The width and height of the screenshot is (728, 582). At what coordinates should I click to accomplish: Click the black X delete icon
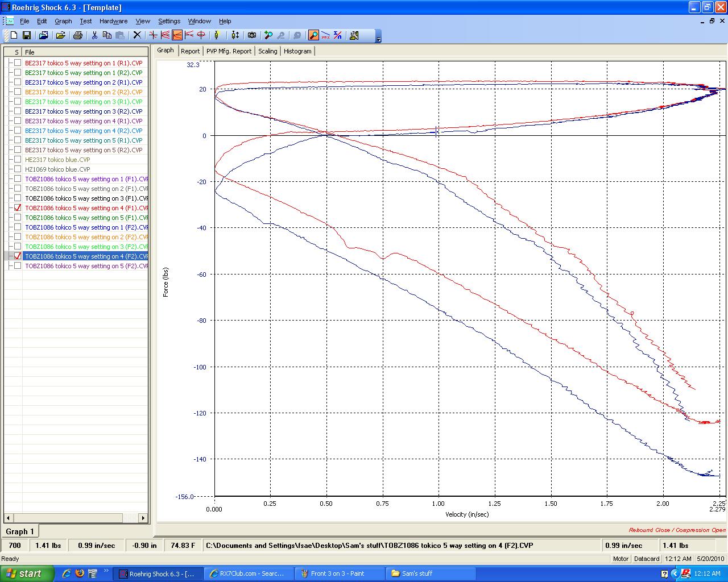(137, 35)
